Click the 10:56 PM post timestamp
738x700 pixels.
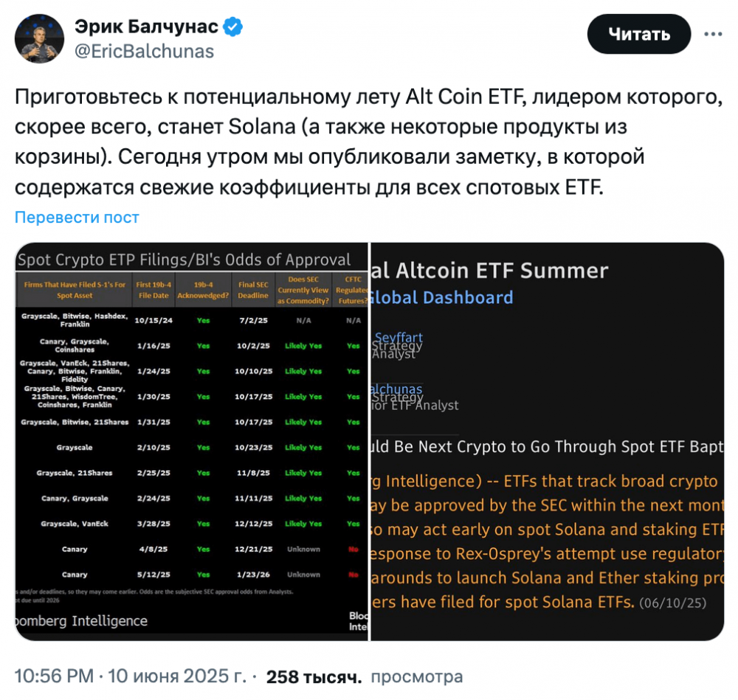(53, 676)
